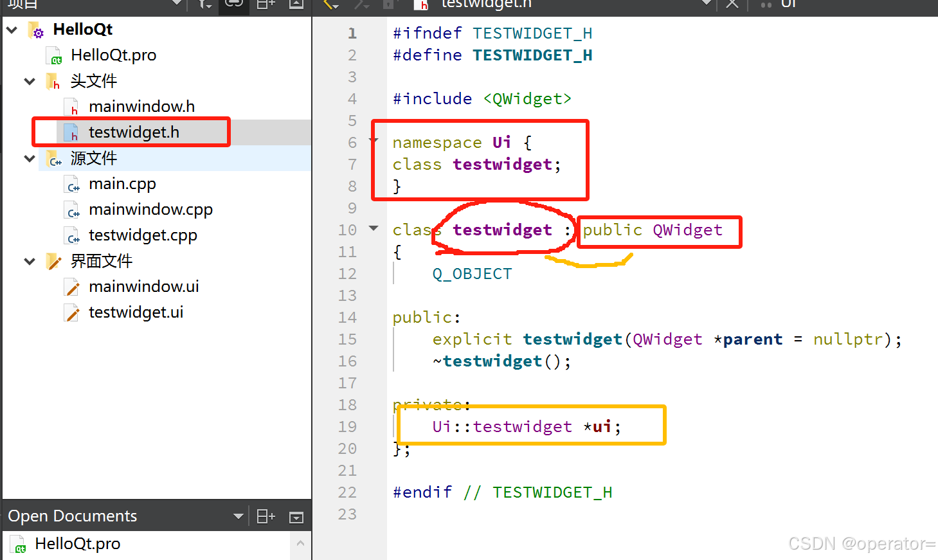Open the editor file selector dropdown arrow
Screen dimensions: 938x560
point(706,3)
